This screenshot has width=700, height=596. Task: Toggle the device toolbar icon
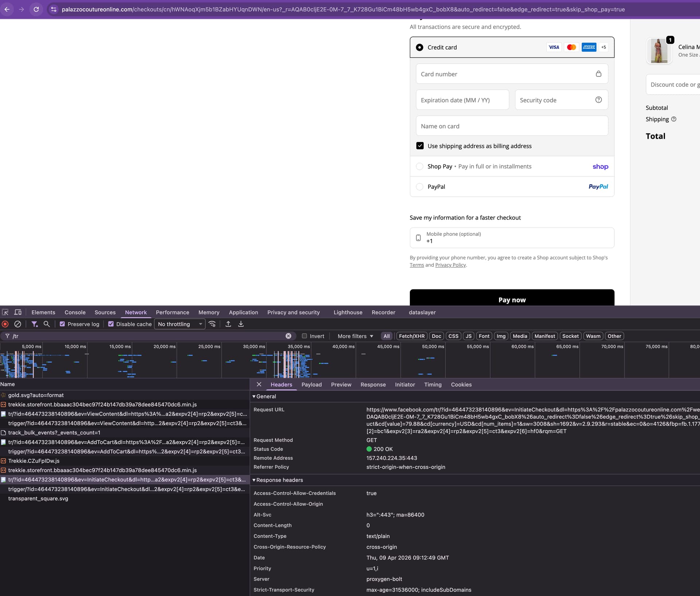(17, 312)
